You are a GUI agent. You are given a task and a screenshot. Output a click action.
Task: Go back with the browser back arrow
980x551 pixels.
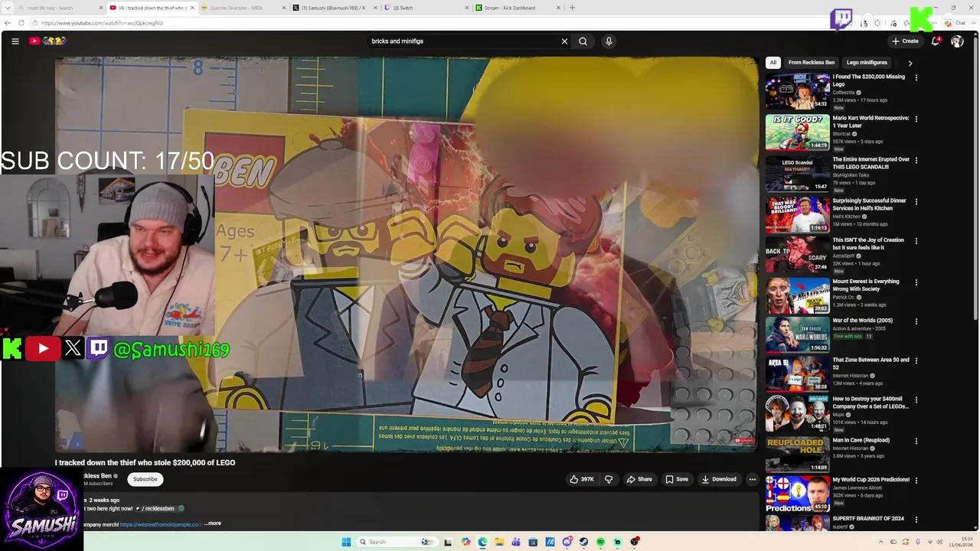(x=8, y=23)
